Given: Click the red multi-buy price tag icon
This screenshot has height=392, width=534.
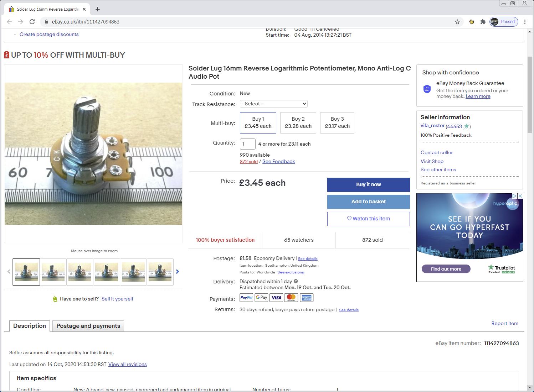Looking at the screenshot, I should pyautogui.click(x=7, y=55).
